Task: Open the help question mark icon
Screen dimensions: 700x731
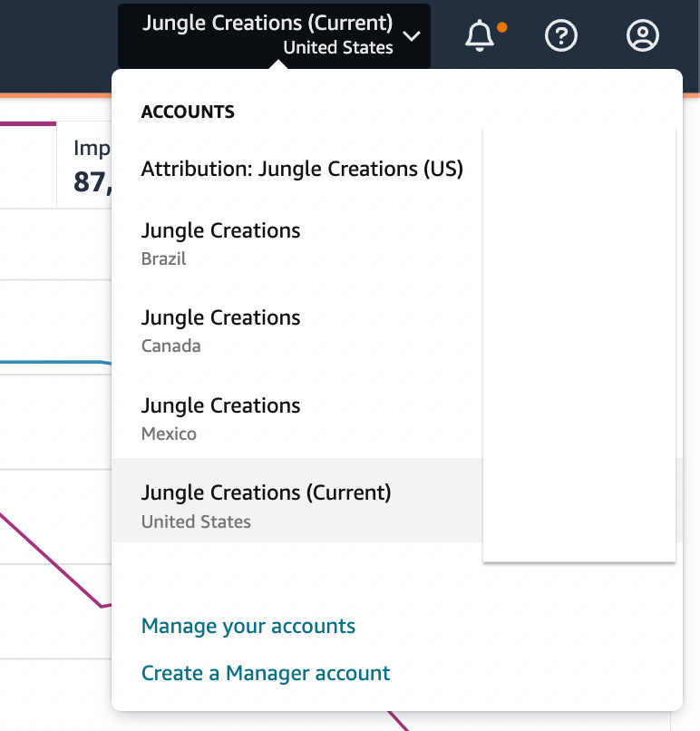Action: pos(560,35)
